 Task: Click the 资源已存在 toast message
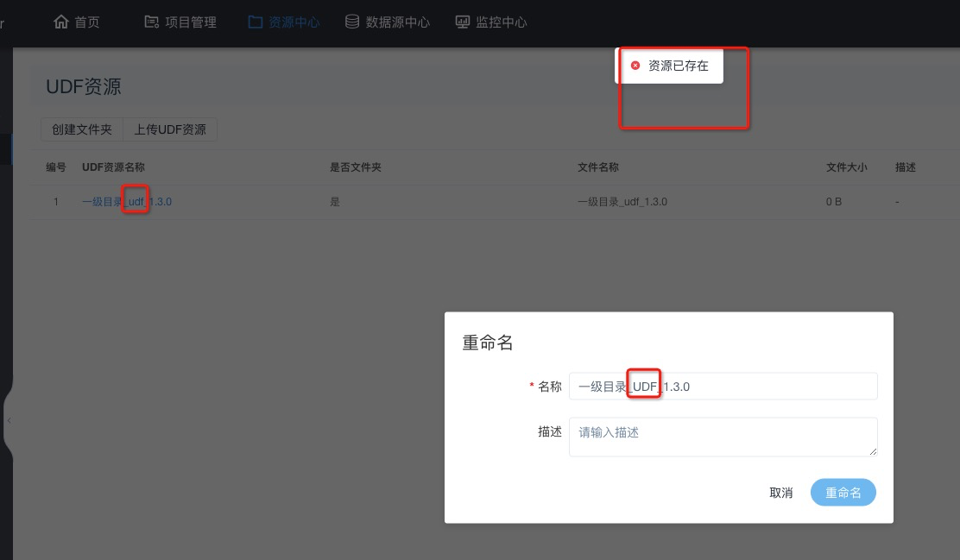669,66
